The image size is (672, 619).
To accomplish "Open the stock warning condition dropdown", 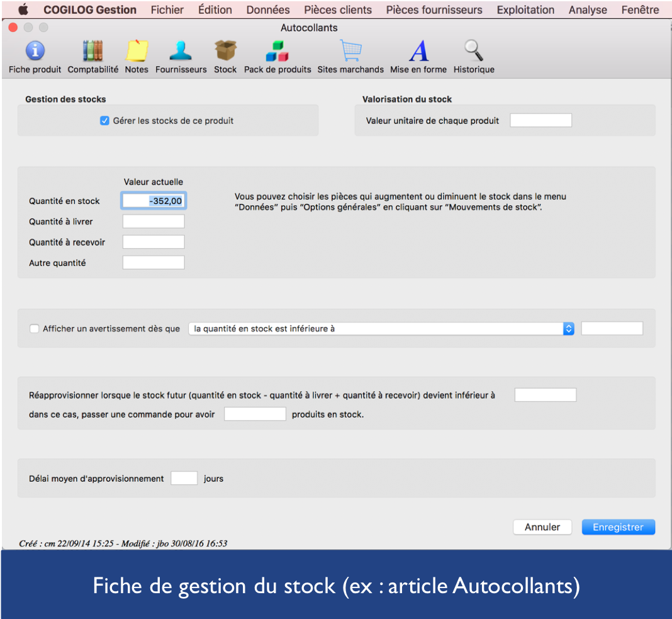I will (381, 329).
